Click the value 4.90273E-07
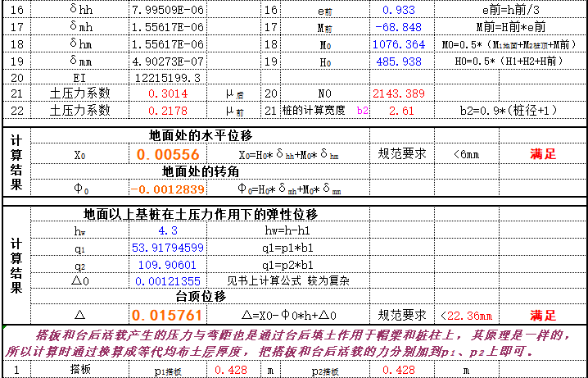 168,61
